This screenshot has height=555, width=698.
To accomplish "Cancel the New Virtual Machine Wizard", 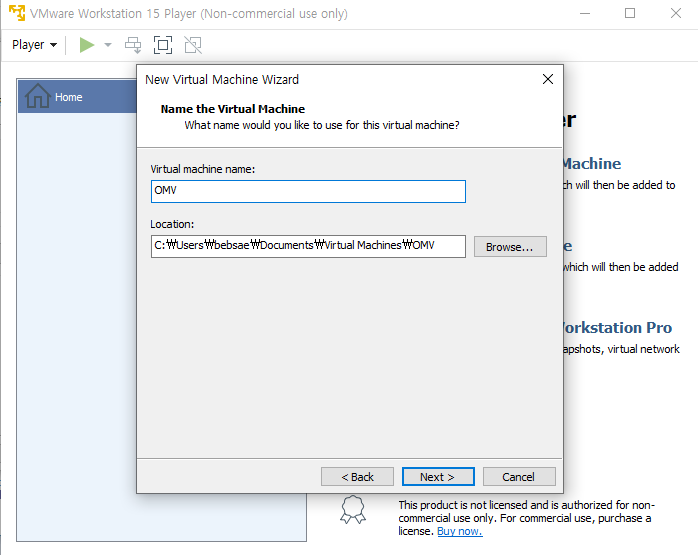I will coord(519,477).
